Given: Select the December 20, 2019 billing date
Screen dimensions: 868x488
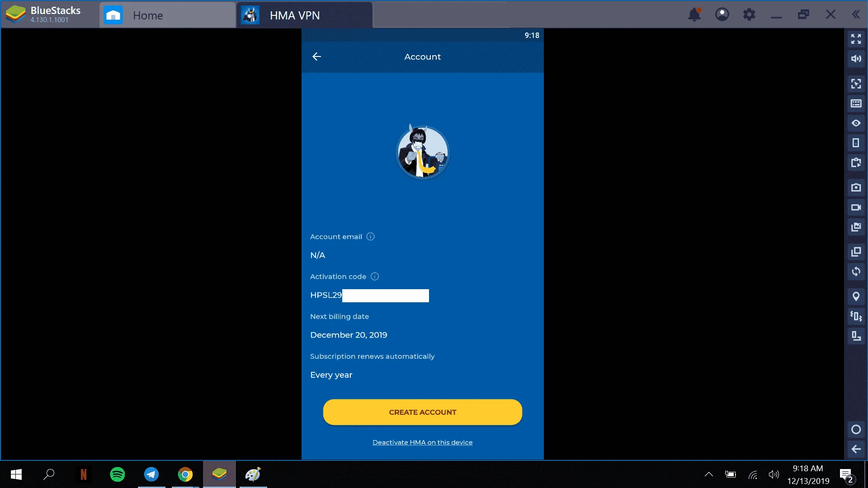Looking at the screenshot, I should pyautogui.click(x=349, y=335).
